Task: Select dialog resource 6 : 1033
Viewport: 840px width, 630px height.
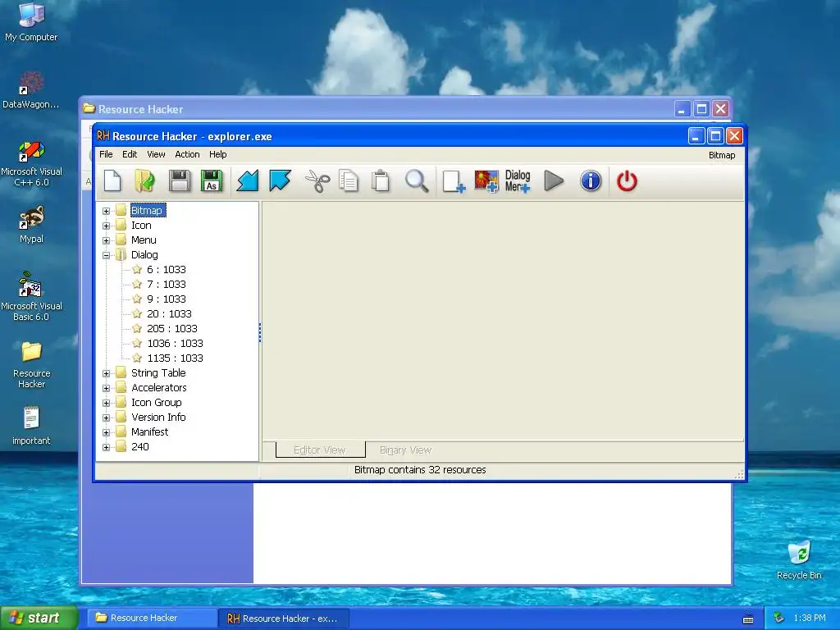Action: pyautogui.click(x=166, y=269)
